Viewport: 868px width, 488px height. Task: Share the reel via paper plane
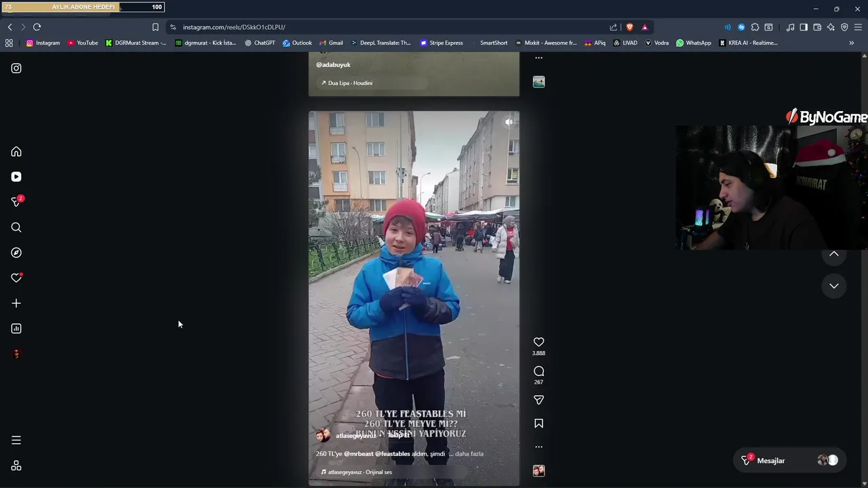538,400
